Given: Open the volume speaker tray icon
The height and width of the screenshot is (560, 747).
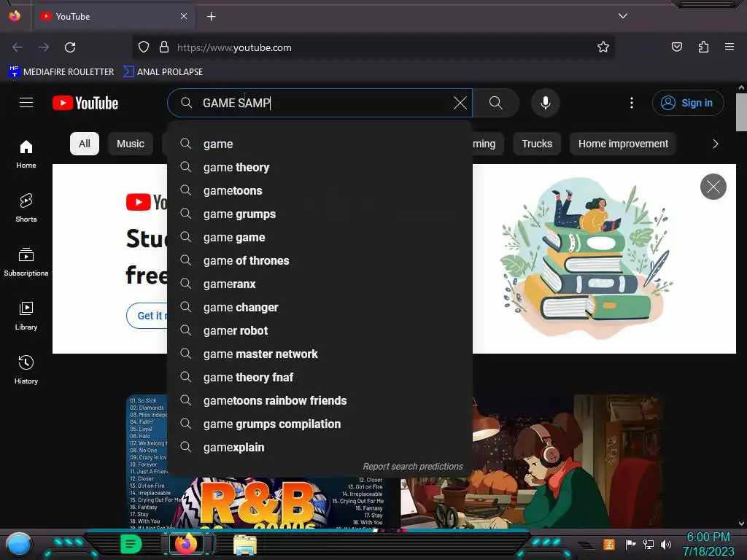Looking at the screenshot, I should pos(666,544).
